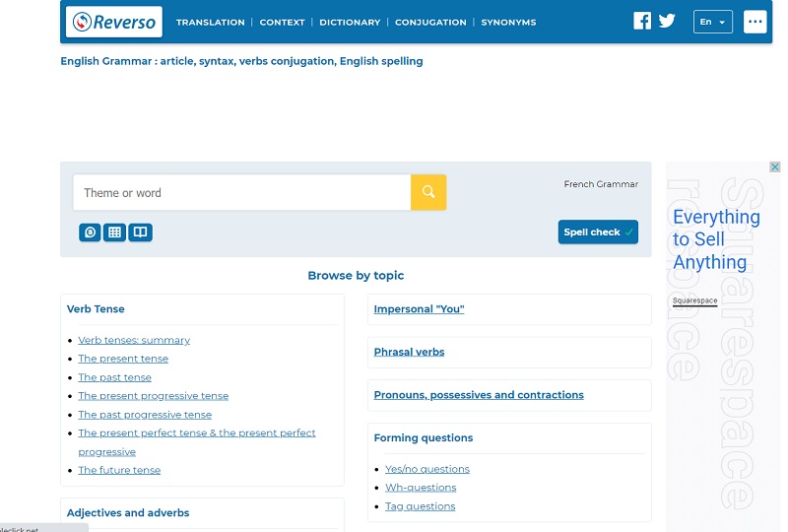Open the Facebook page icon
788x532 pixels.
click(x=642, y=21)
